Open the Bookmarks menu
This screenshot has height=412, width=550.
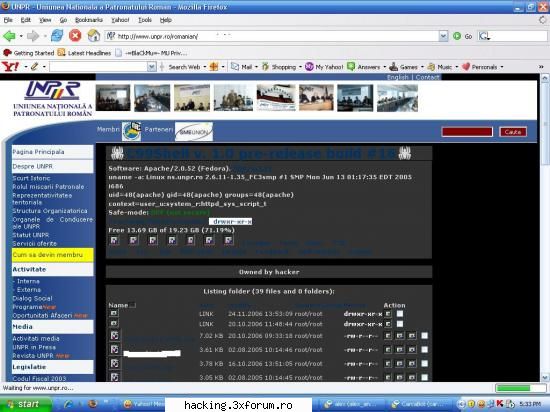(x=89, y=20)
